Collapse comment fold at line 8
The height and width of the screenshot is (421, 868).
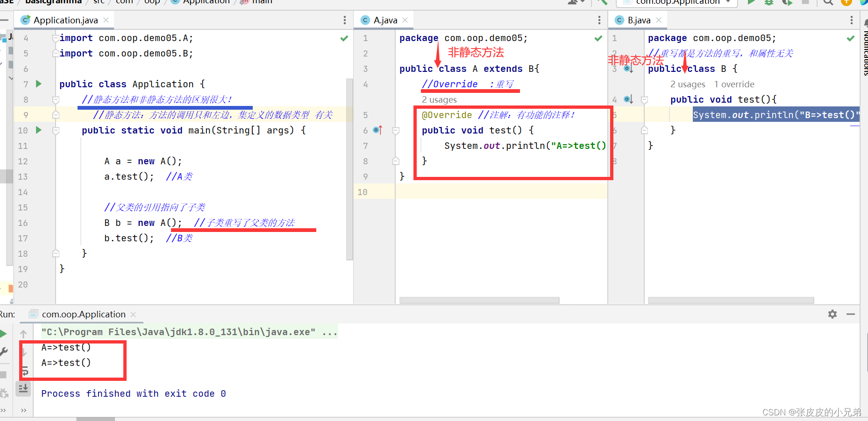[56, 99]
